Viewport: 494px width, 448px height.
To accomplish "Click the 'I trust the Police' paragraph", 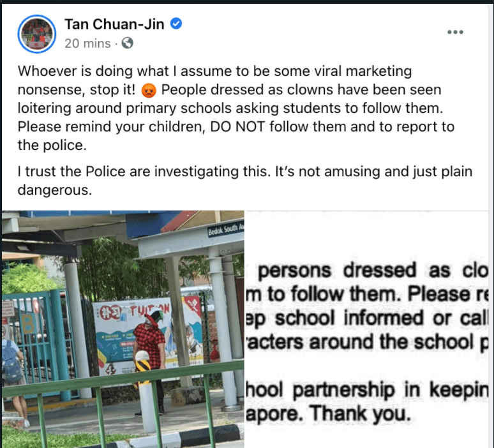I will (x=245, y=181).
